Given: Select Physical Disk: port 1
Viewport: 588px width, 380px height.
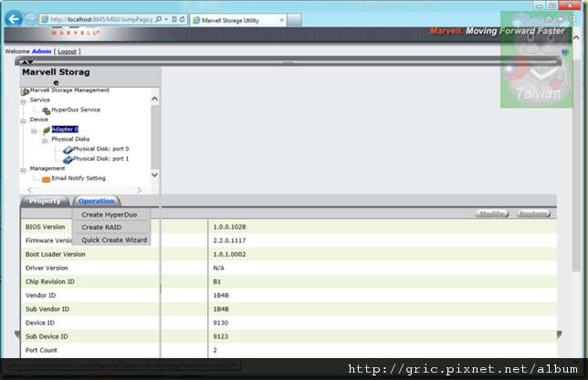Looking at the screenshot, I should click(x=100, y=159).
